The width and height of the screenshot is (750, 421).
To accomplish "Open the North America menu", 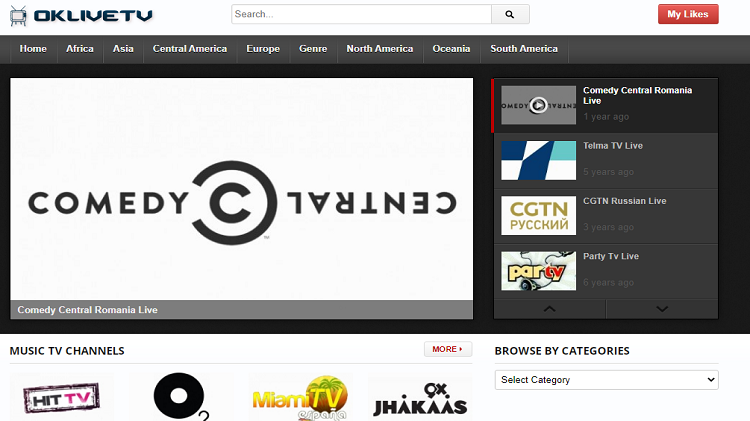I will coord(380,49).
